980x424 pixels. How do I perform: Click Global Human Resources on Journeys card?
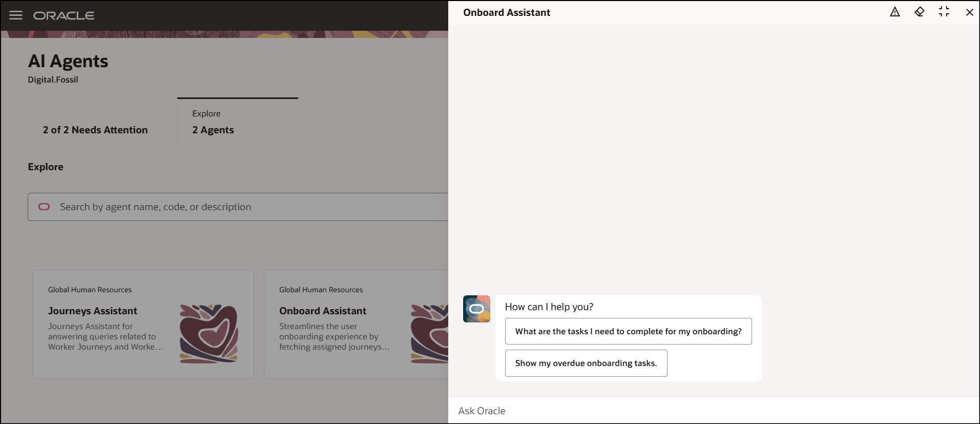90,290
